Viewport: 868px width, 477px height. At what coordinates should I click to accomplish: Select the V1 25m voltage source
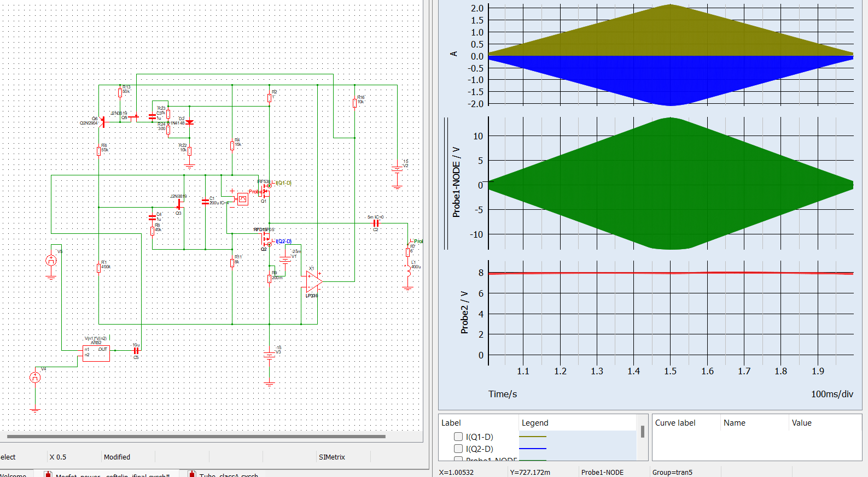point(285,259)
